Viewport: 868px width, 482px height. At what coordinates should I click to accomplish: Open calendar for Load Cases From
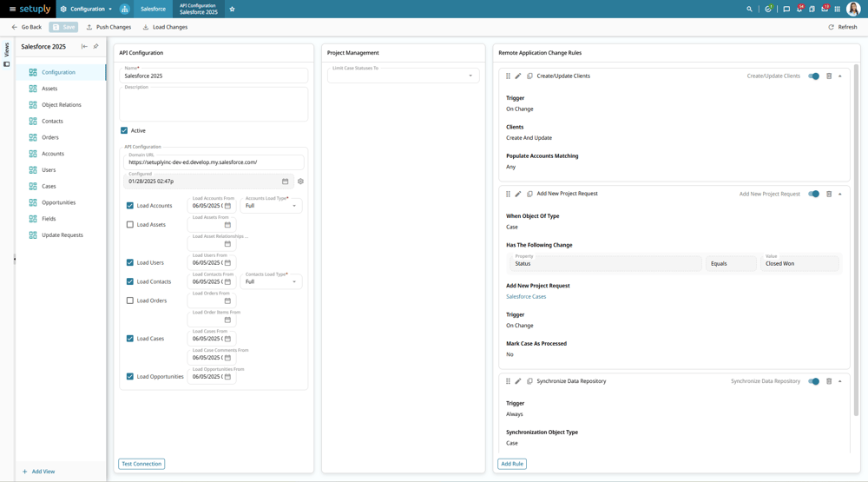pos(227,339)
